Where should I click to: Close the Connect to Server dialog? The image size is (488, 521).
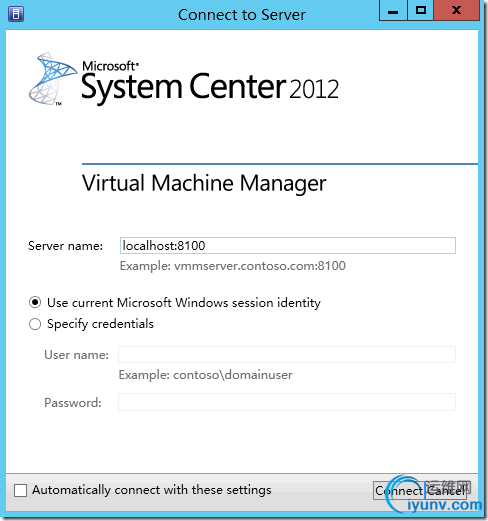pyautogui.click(x=456, y=11)
